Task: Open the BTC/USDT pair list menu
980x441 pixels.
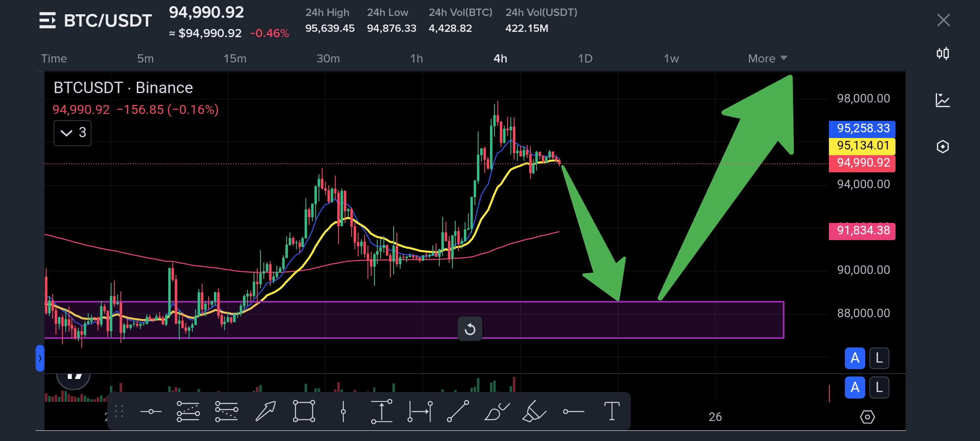Action: point(47,20)
